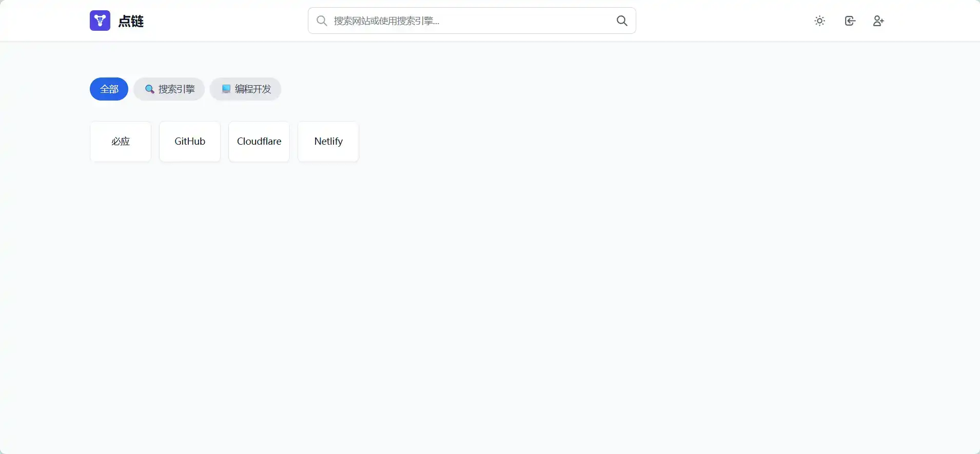Click the 点链 purple logo icon

click(x=100, y=21)
